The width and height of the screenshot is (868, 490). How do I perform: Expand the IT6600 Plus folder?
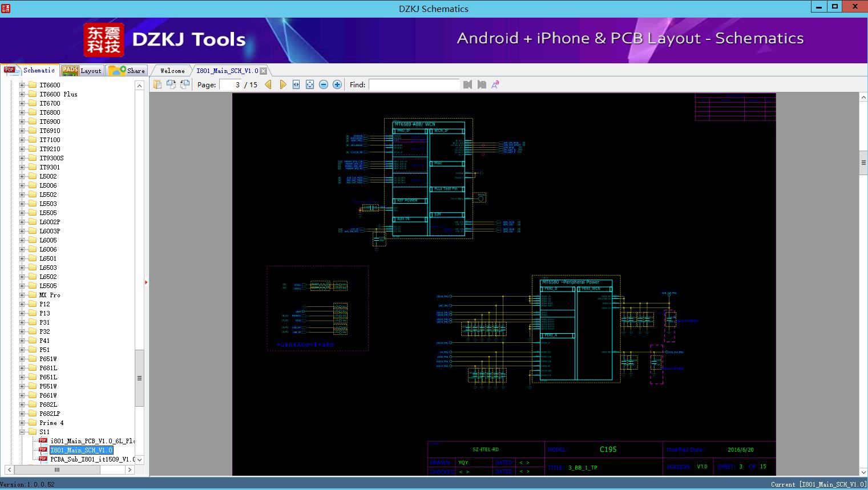[x=22, y=94]
